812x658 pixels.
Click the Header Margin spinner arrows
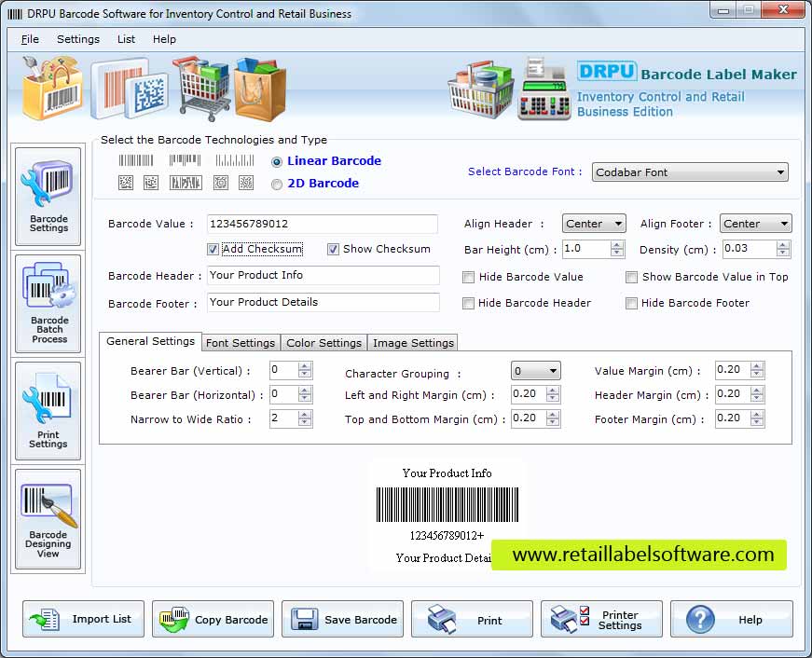coord(757,394)
